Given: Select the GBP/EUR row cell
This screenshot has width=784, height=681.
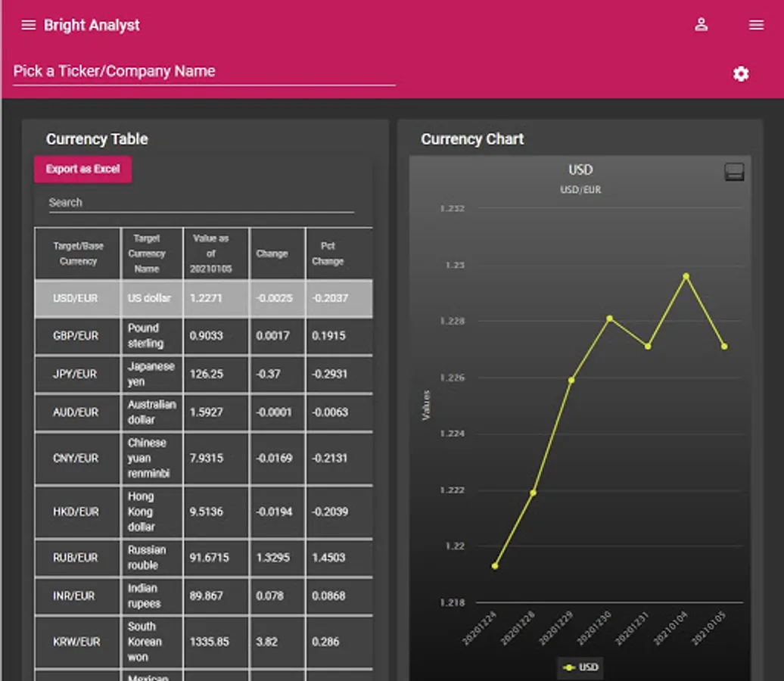Looking at the screenshot, I should tap(78, 336).
